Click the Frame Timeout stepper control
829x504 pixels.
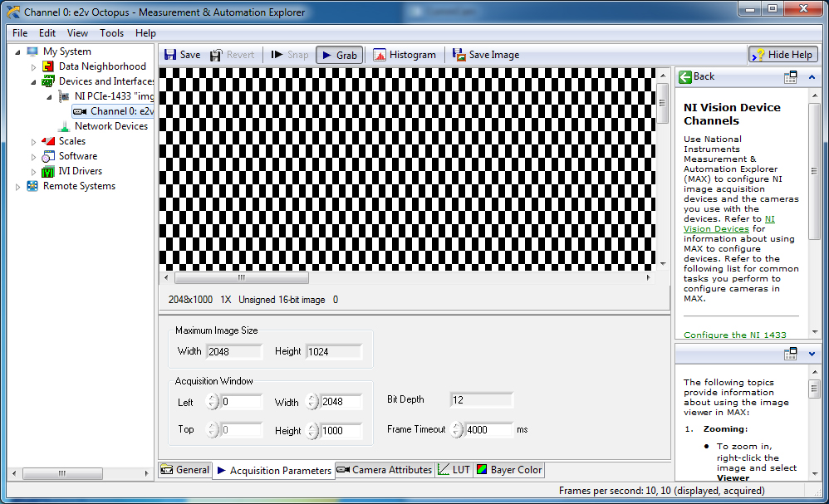(457, 429)
